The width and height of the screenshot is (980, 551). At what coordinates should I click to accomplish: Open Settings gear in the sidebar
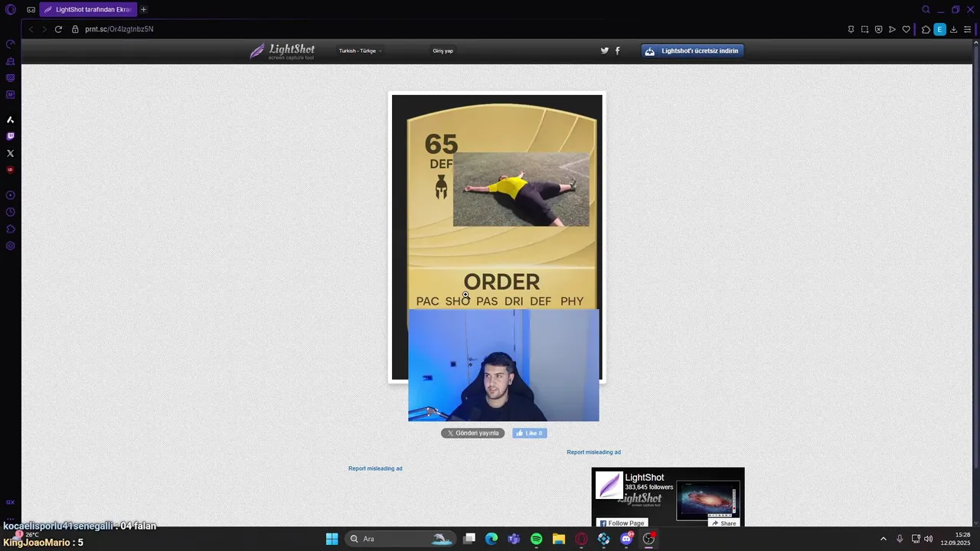(11, 246)
